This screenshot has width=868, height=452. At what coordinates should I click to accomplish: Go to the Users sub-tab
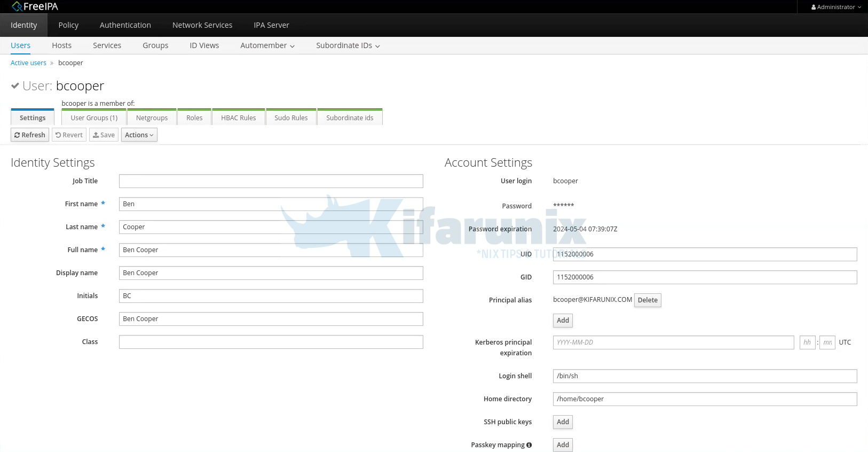tap(20, 45)
